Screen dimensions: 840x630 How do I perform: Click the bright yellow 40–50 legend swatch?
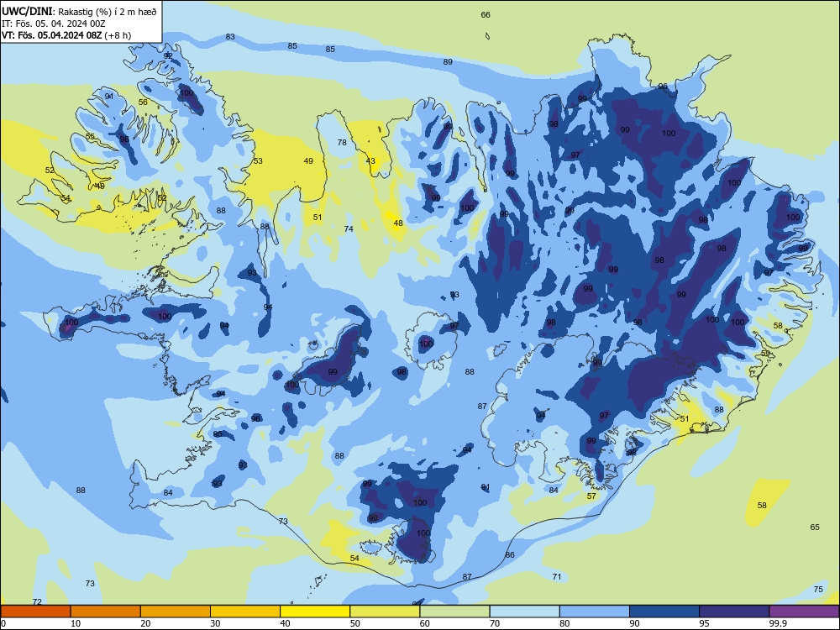tap(315, 612)
